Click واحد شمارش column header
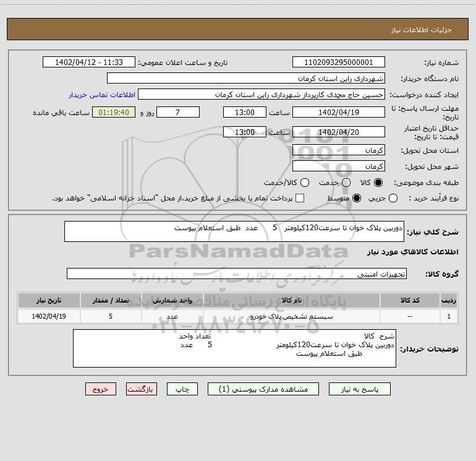 coord(172,300)
